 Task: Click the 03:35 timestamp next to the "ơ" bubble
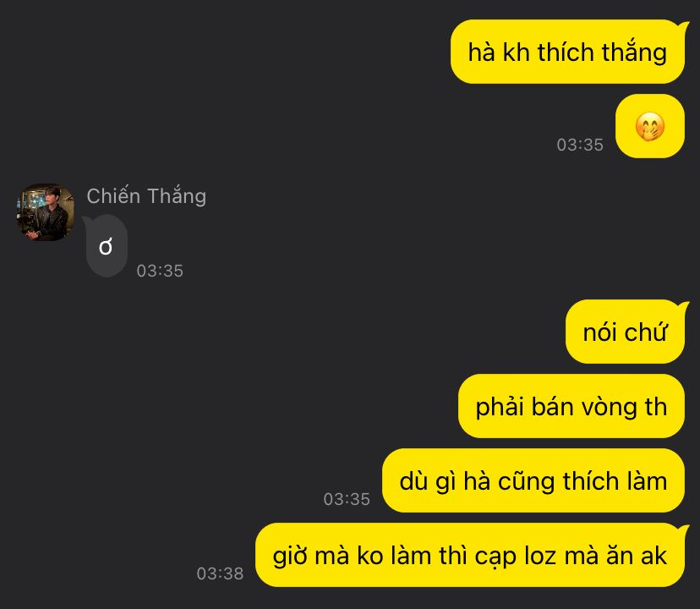click(160, 271)
